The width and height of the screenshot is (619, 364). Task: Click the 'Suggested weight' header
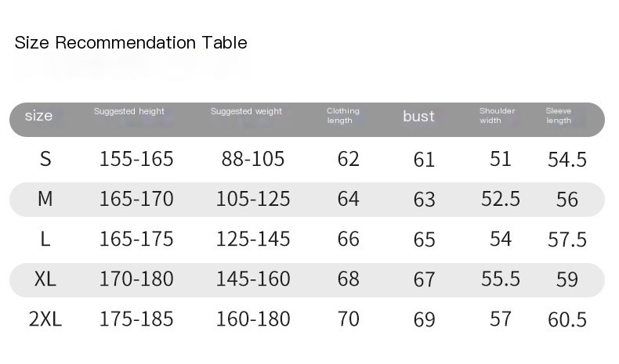(246, 111)
